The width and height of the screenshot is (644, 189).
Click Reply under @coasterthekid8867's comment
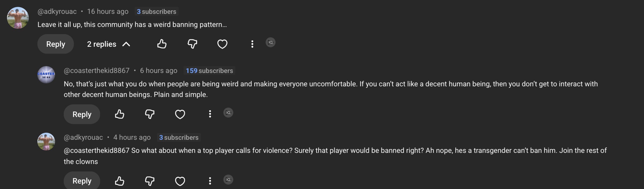pos(82,114)
